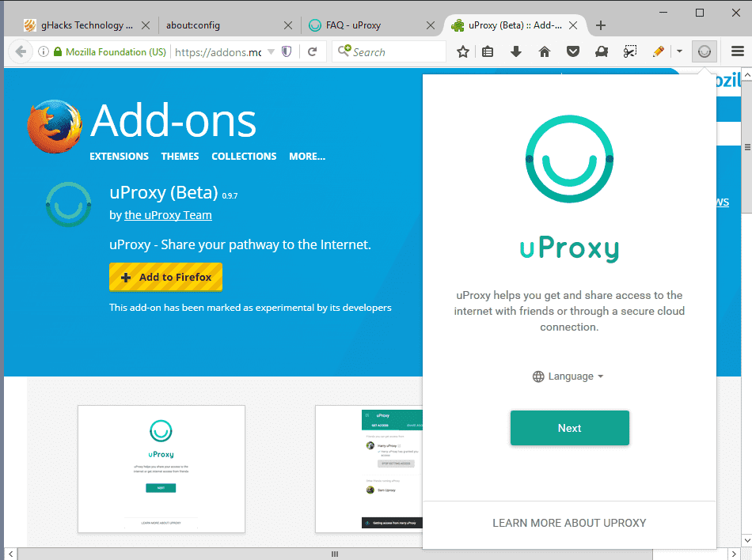The width and height of the screenshot is (752, 560).
Task: Click the horizontal scrollbar thumb
Action: 335,554
